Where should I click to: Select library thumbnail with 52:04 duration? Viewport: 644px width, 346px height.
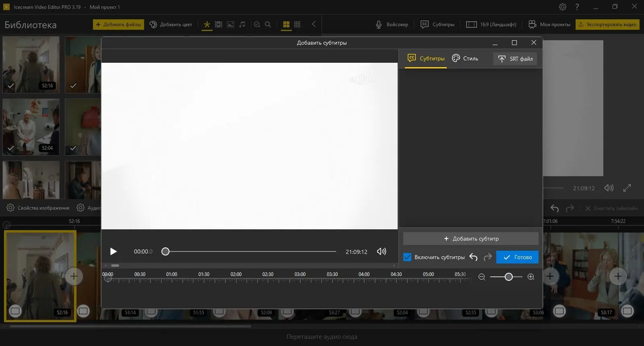(31, 127)
